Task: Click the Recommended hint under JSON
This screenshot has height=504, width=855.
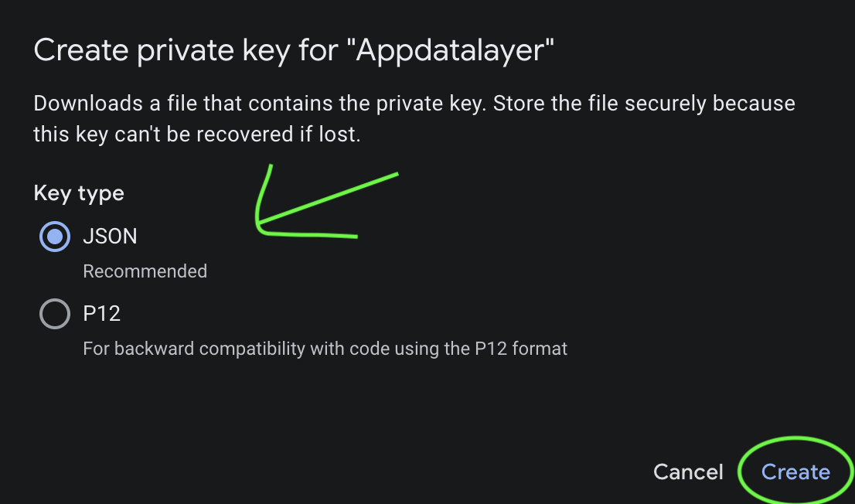Action: click(145, 271)
